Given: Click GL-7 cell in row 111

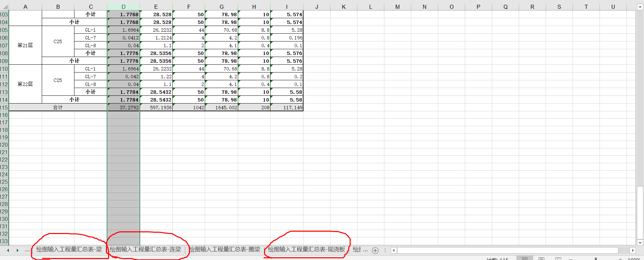Looking at the screenshot, I should [91, 77].
